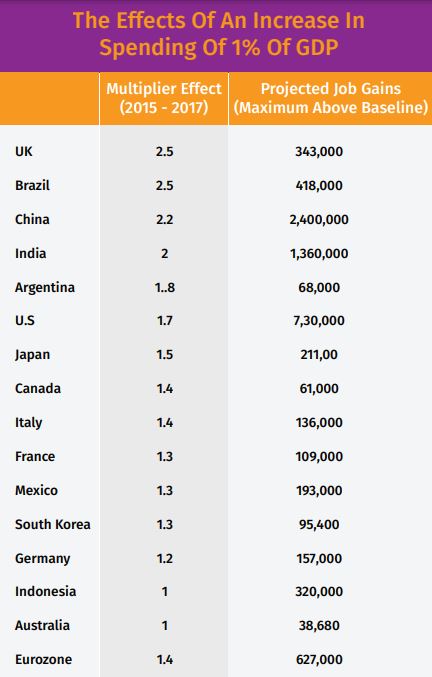Screen dimensions: 432x677
Task: Select Italy's 136,000 value
Action: click(319, 423)
